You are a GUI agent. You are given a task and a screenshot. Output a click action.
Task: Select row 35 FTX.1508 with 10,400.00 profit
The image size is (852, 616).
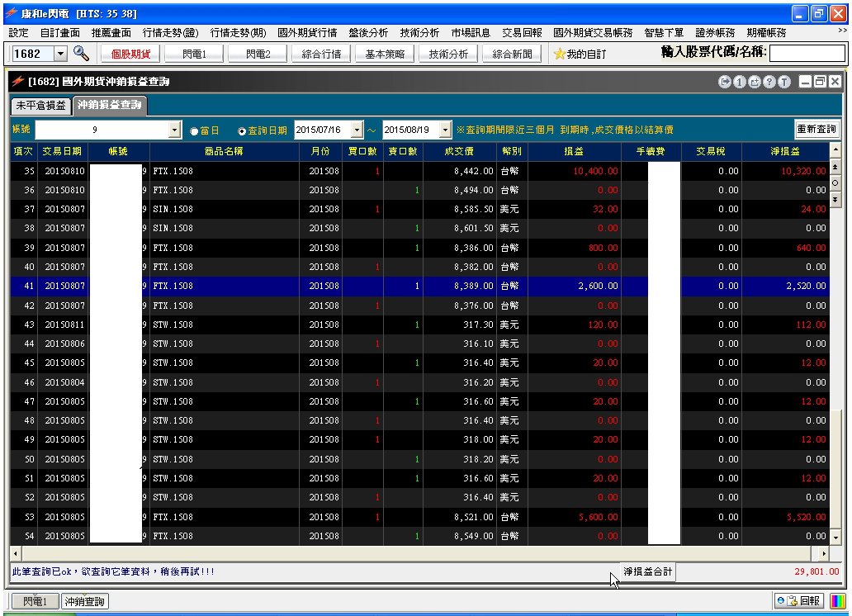click(x=420, y=171)
